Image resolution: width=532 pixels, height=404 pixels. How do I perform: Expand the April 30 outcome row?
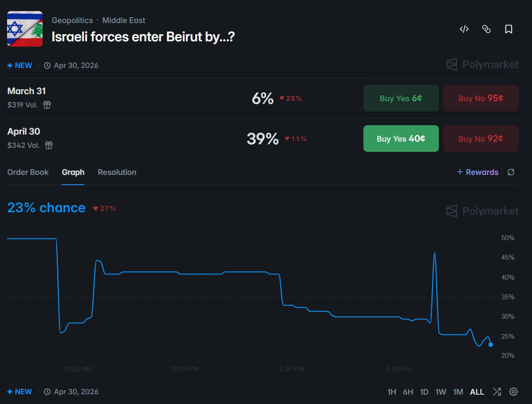point(133,139)
